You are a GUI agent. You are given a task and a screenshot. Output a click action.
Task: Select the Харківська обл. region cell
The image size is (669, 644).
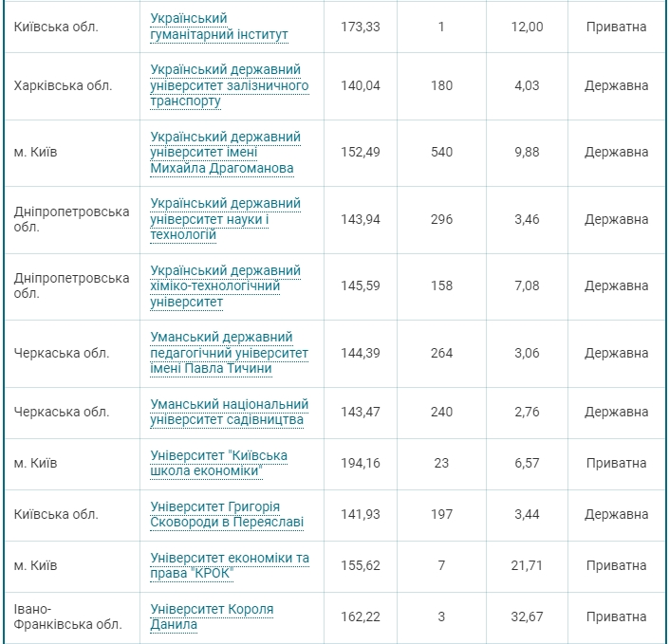64,85
